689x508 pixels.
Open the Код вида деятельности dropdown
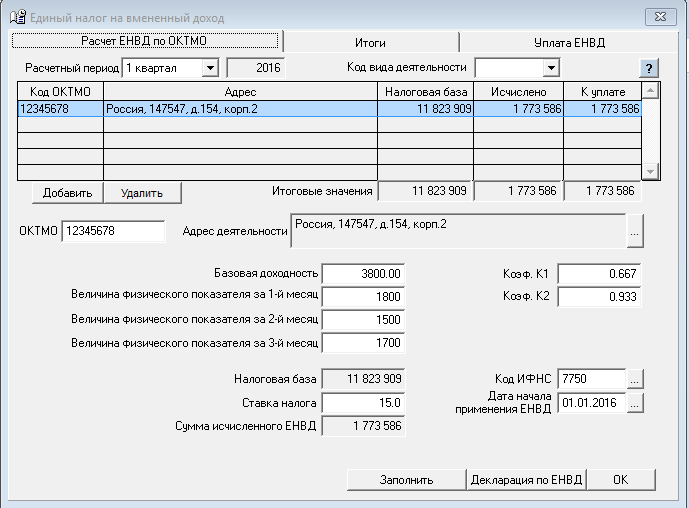click(550, 68)
